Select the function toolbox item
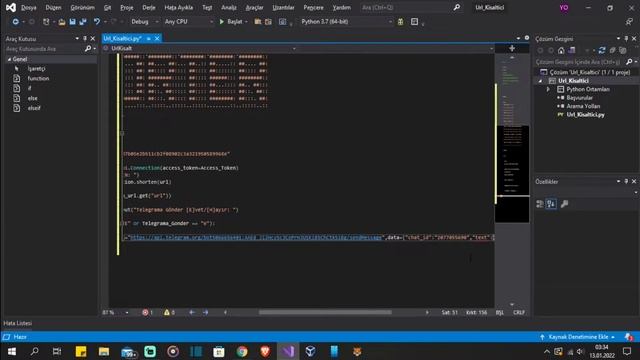The height and width of the screenshot is (360, 640). click(38, 78)
